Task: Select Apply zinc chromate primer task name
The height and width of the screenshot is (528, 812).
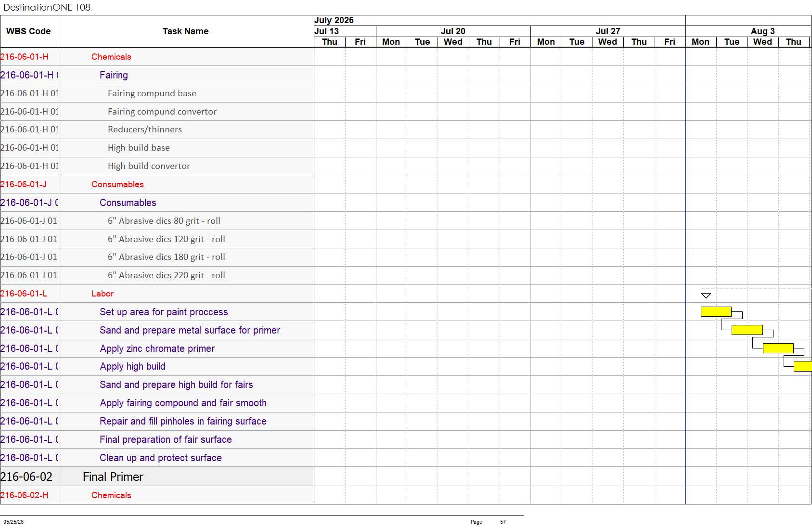Action: 157,348
